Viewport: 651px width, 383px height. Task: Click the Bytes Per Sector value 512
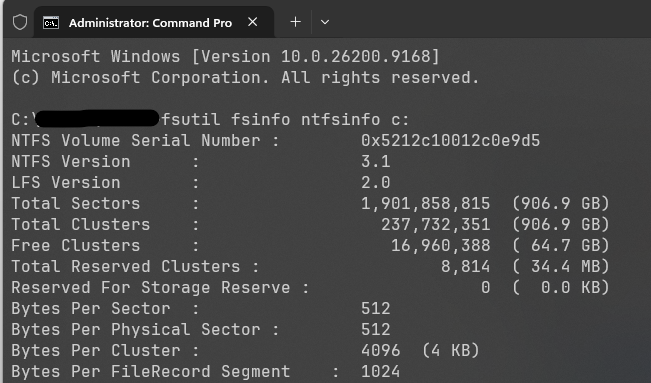tap(375, 309)
